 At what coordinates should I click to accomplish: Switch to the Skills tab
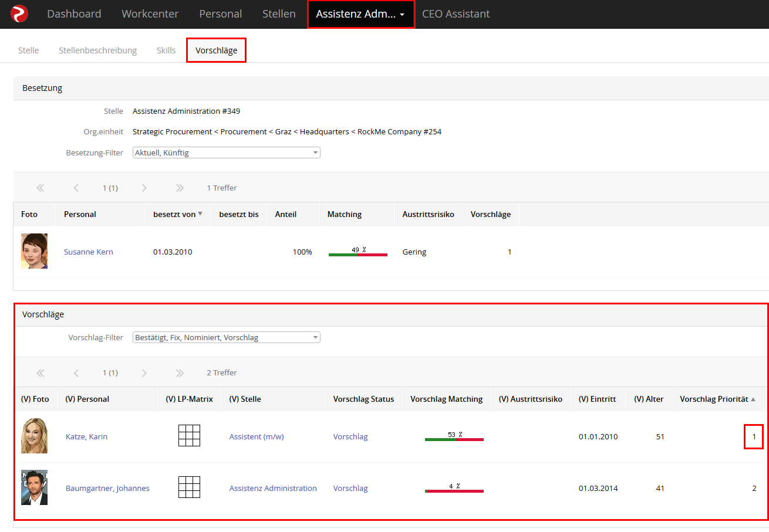coord(166,50)
